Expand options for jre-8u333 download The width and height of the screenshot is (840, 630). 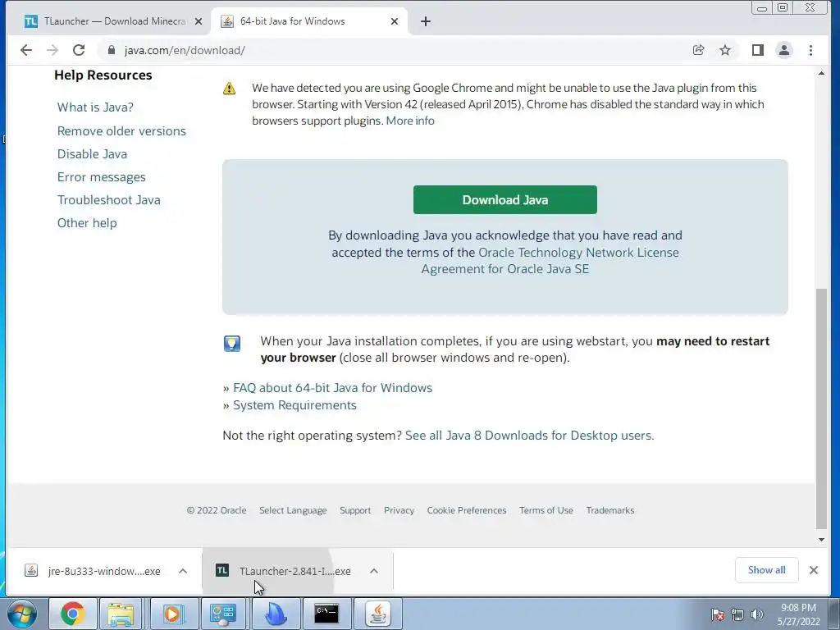[x=183, y=571]
